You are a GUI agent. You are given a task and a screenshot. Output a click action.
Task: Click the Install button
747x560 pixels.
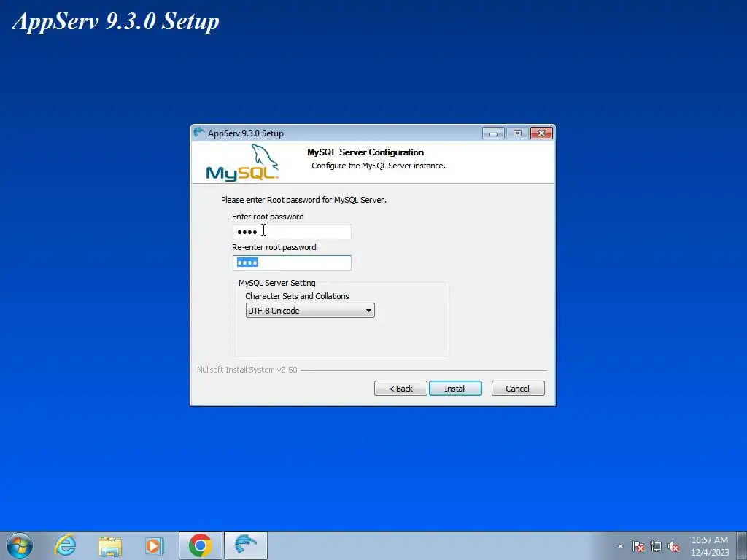(x=455, y=389)
